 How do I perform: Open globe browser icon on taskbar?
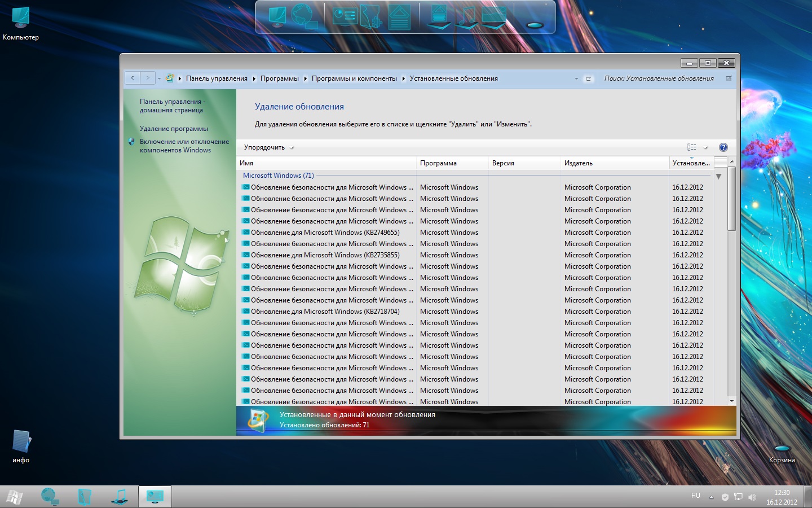pyautogui.click(x=50, y=497)
